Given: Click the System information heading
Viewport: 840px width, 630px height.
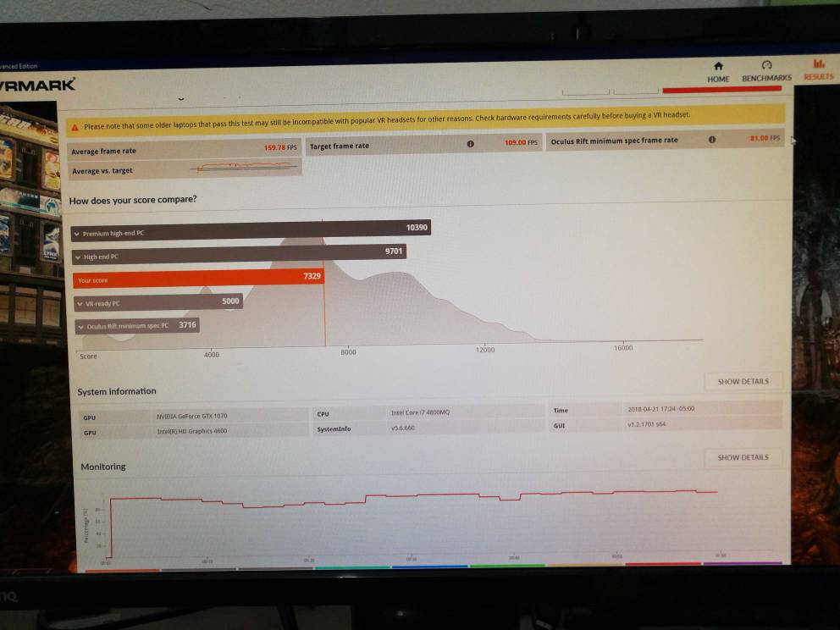Looking at the screenshot, I should point(117,391).
